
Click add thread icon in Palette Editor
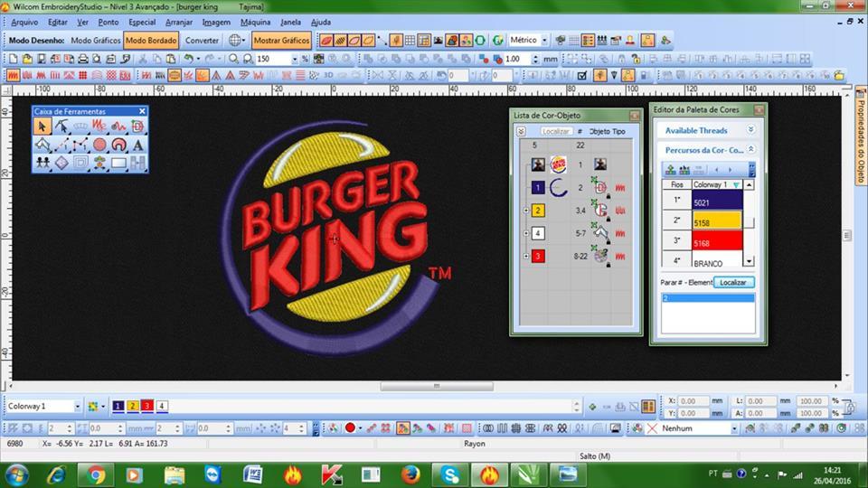[670, 169]
